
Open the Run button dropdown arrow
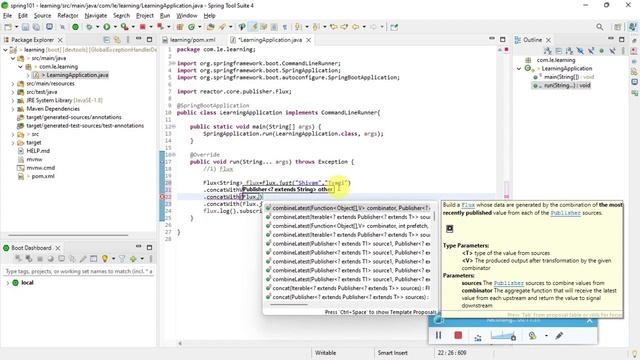115,27
